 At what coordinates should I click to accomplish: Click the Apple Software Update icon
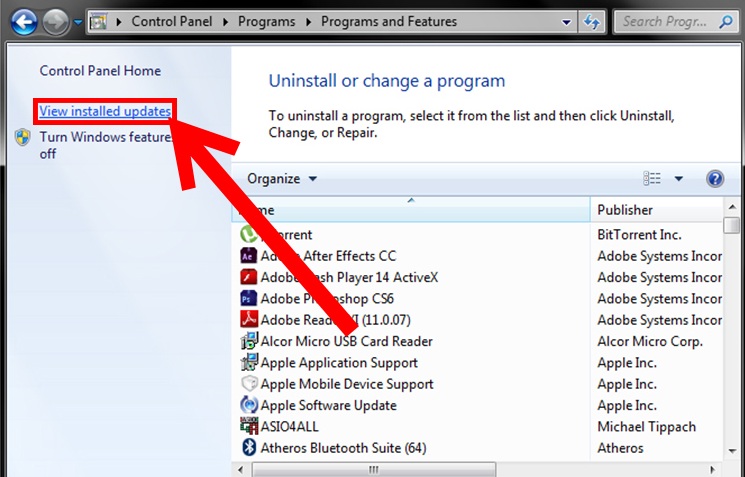pos(248,405)
